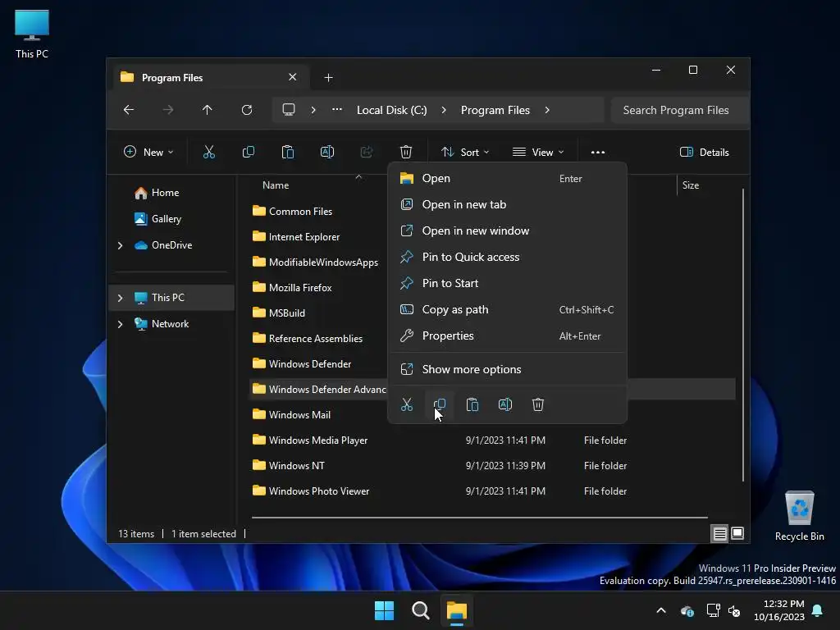Open the Recycle Bin on the desktop
The image size is (840, 630).
(799, 516)
